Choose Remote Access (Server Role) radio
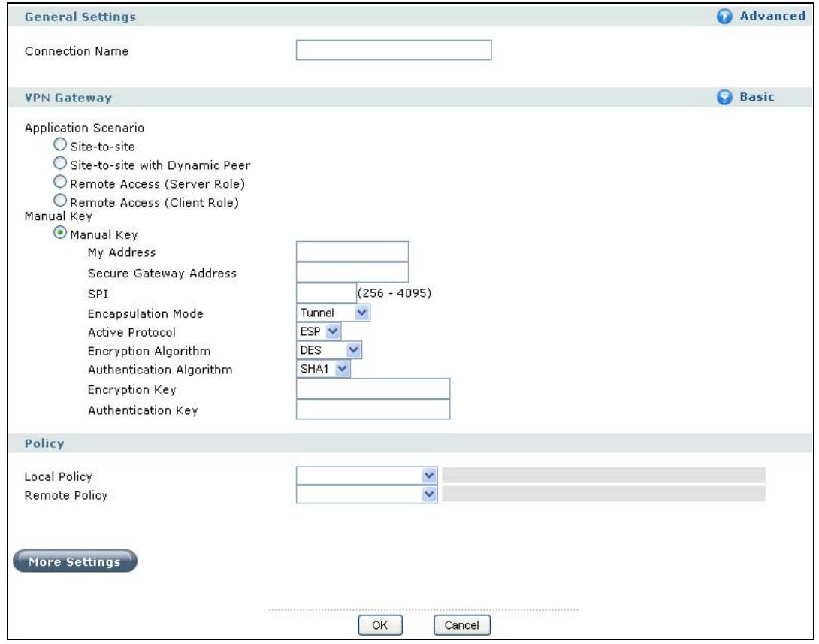The image size is (819, 644). tap(60, 182)
